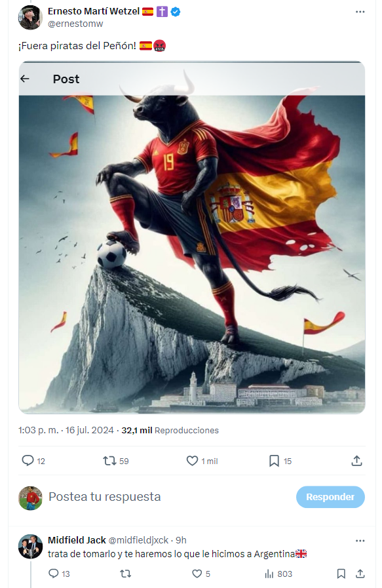Click the 1:03 p. m. 16 jul. 2024 timestamp
The height and width of the screenshot is (588, 382).
click(66, 430)
